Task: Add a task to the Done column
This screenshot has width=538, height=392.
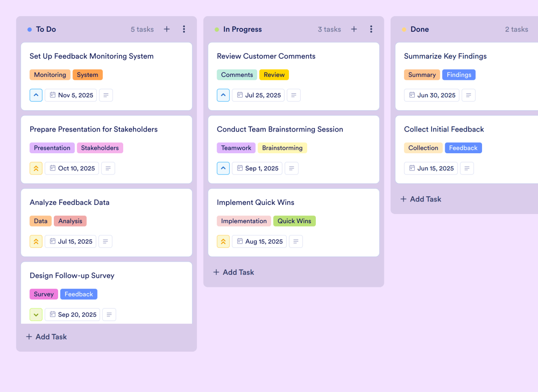Action: coord(421,199)
